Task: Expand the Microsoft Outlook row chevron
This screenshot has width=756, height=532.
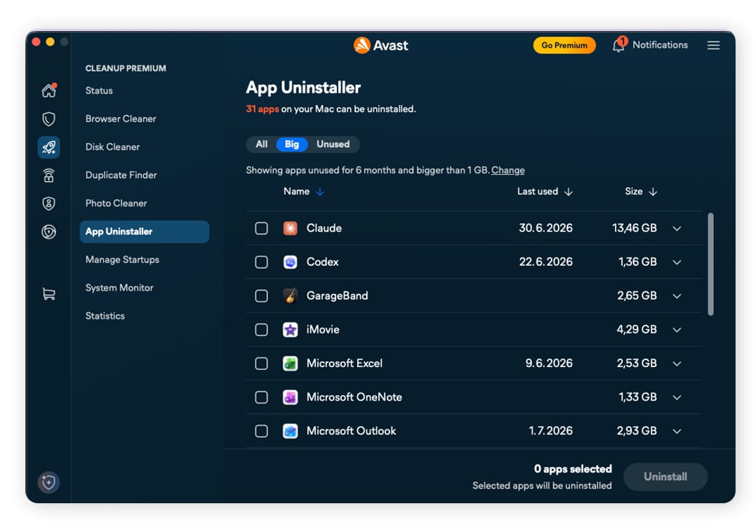Action: click(677, 432)
